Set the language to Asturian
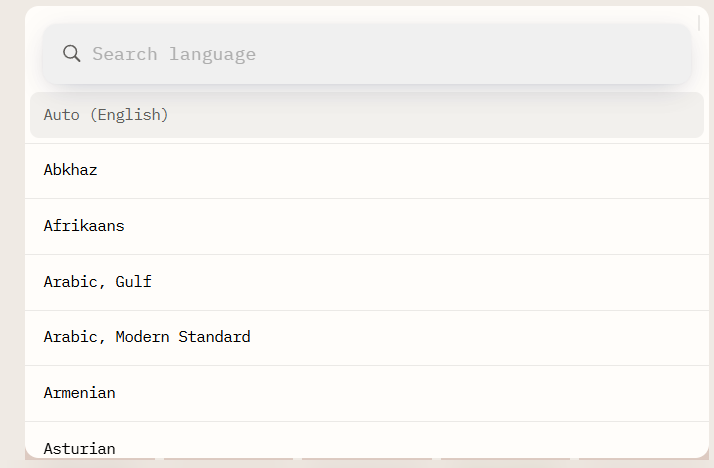 [80, 448]
